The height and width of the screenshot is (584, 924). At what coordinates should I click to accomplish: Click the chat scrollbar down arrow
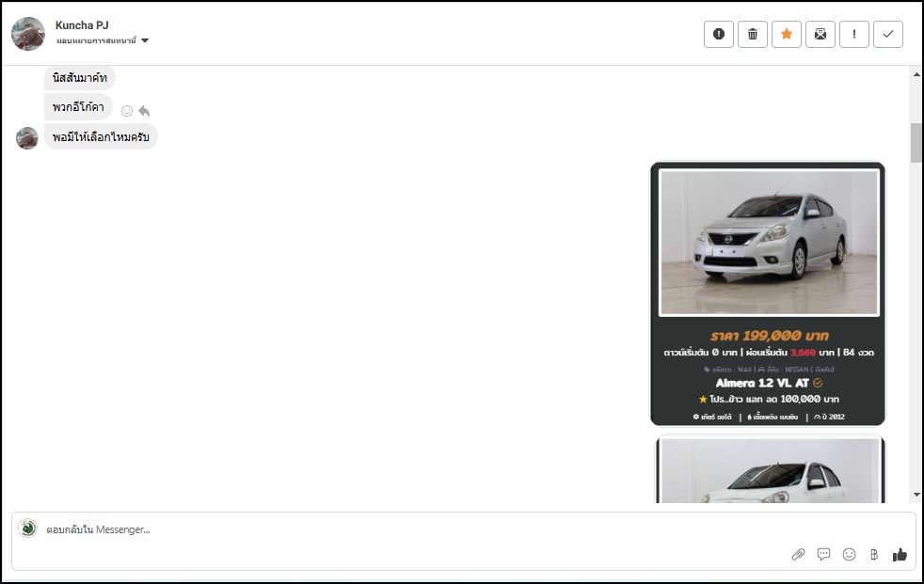coord(916,495)
